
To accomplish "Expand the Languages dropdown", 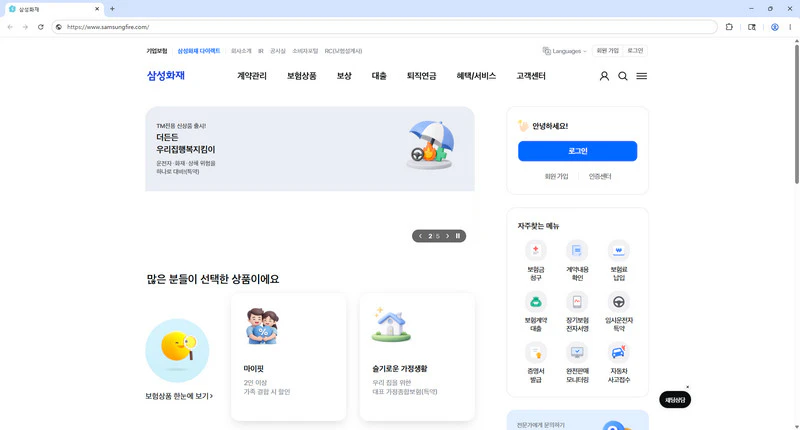I will click(x=564, y=51).
